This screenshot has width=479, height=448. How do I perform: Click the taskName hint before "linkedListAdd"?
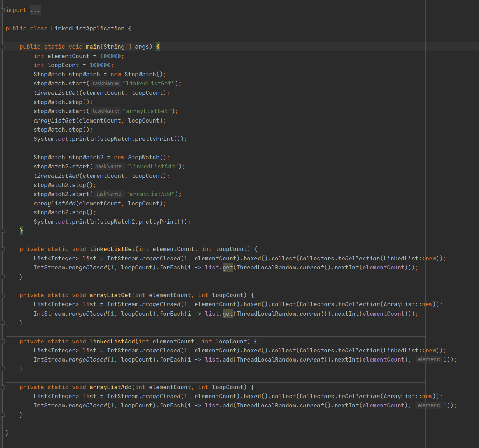(x=109, y=166)
